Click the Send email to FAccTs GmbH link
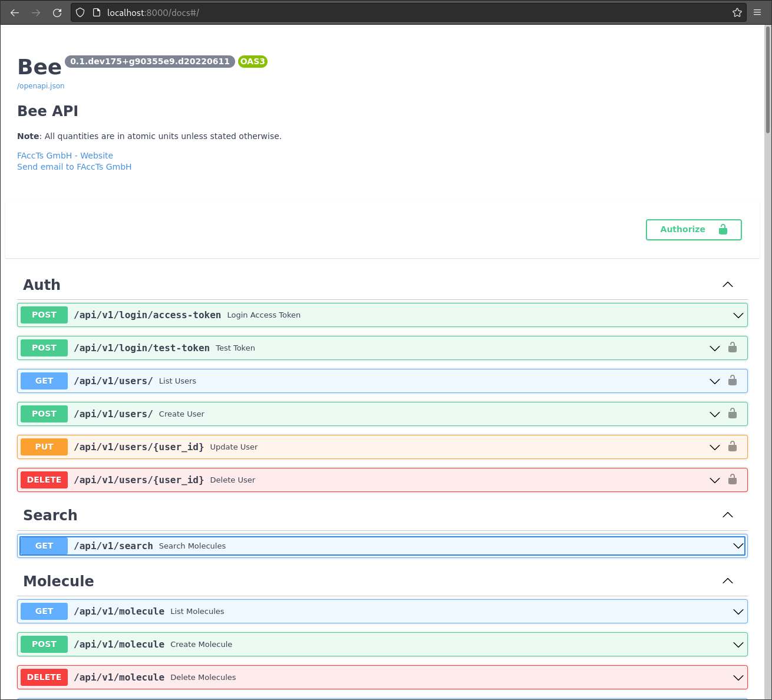The image size is (772, 700). pos(74,166)
